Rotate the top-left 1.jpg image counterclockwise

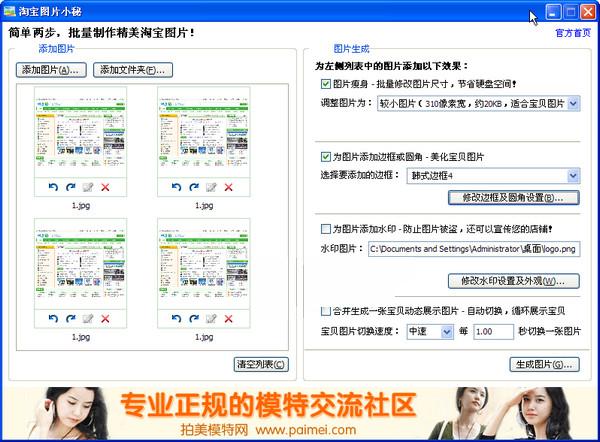(x=53, y=187)
